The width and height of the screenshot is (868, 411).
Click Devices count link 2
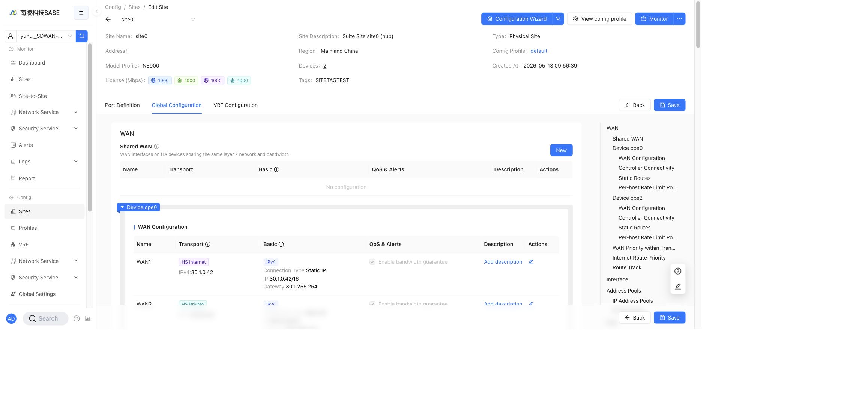click(x=325, y=66)
